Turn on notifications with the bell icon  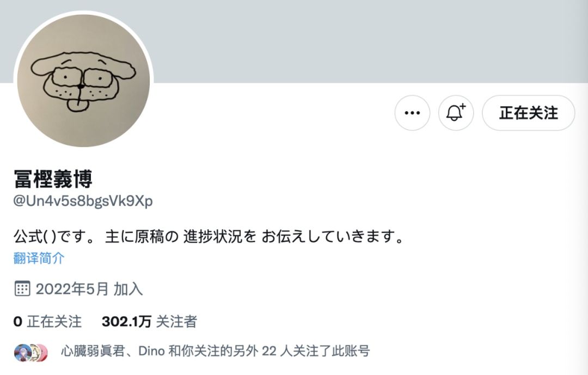point(456,113)
